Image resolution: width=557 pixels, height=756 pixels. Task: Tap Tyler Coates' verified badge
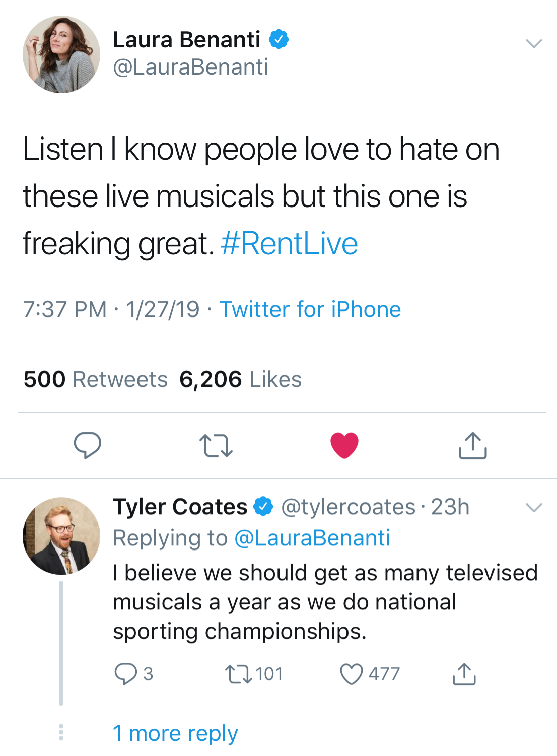pos(263,507)
